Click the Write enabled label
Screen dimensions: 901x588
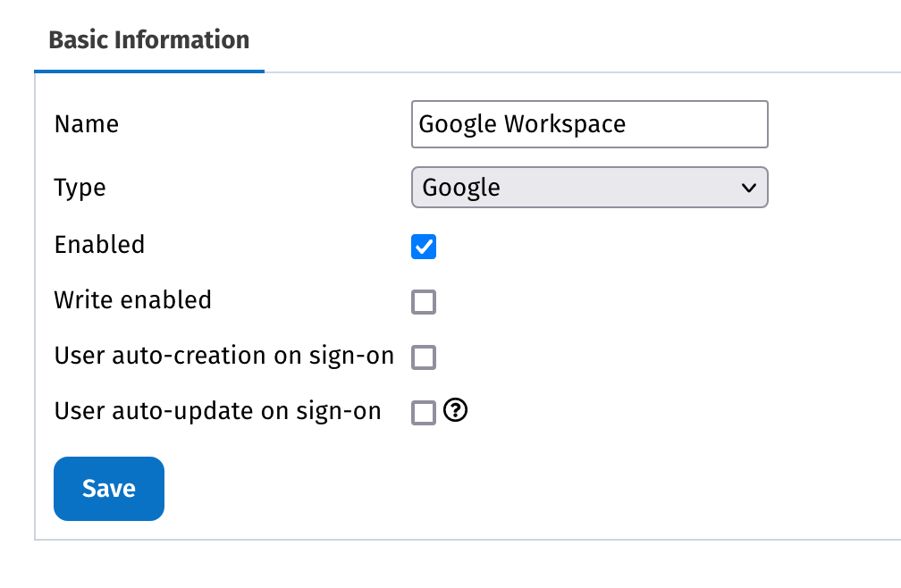[132, 299]
